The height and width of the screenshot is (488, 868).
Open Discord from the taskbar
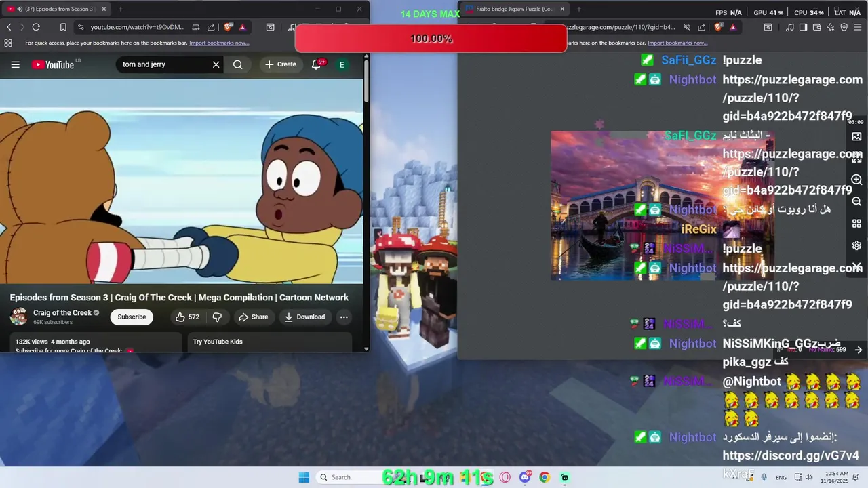[525, 477]
